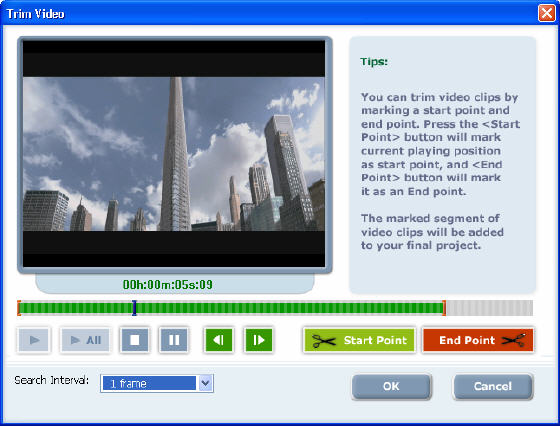Pause the video playback

pos(174,340)
